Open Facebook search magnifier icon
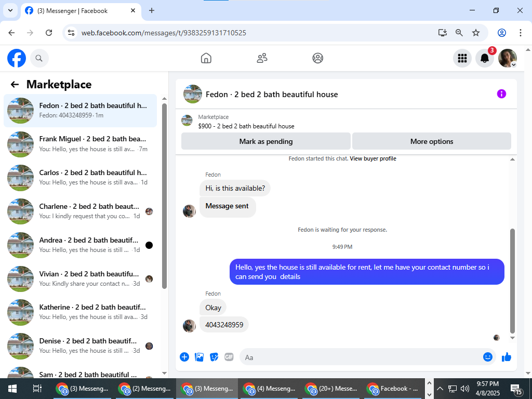 point(39,58)
